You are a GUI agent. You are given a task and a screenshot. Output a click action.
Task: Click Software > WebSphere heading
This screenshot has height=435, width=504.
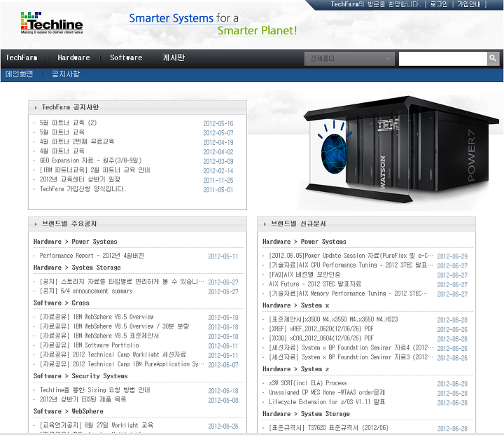pos(69,411)
